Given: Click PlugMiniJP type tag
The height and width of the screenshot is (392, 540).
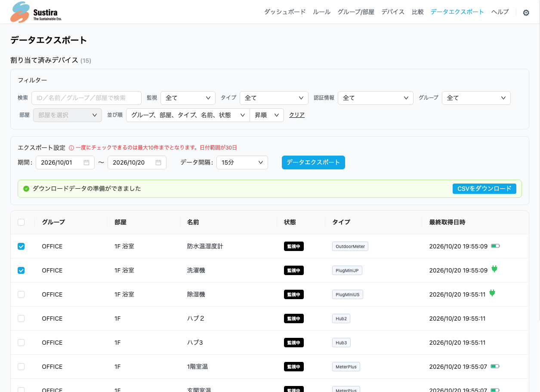Looking at the screenshot, I should coord(348,270).
